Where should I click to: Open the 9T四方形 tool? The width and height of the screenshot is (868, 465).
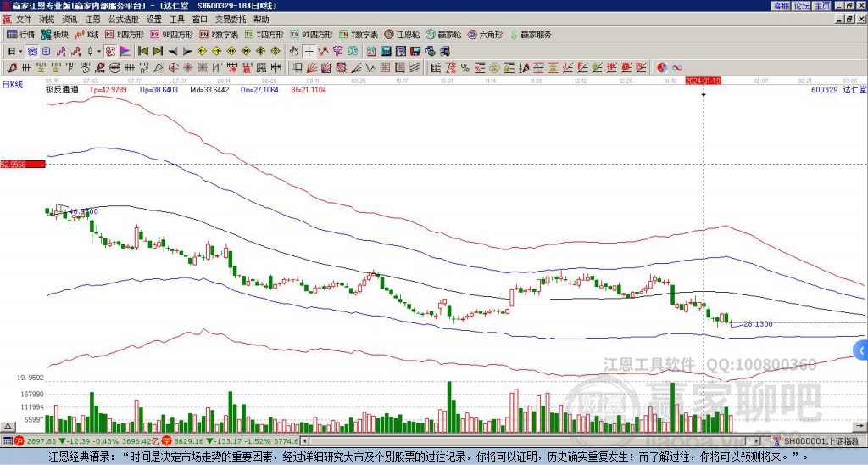[x=311, y=34]
